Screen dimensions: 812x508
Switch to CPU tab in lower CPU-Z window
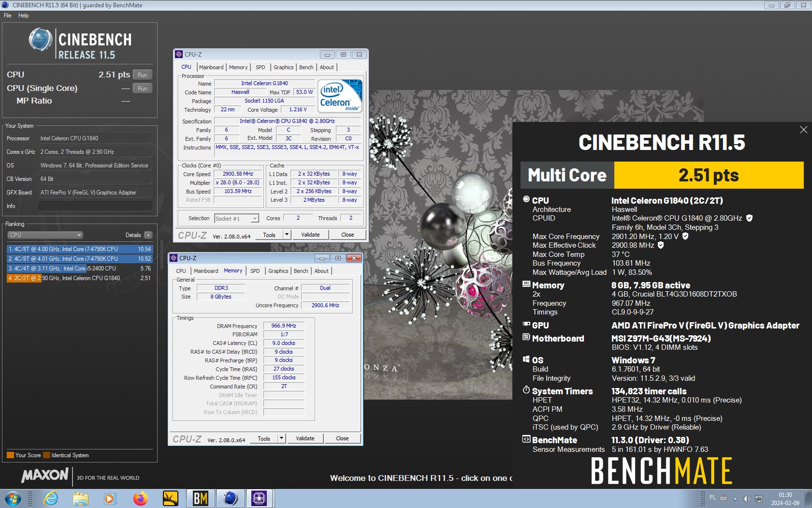coord(181,271)
